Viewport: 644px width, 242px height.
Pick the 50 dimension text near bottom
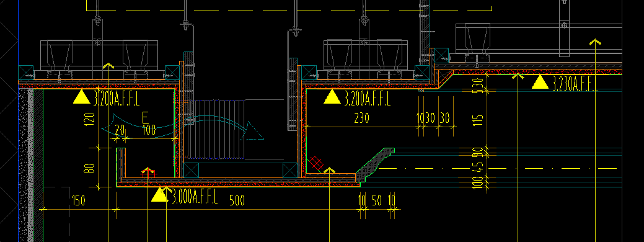coord(377,200)
